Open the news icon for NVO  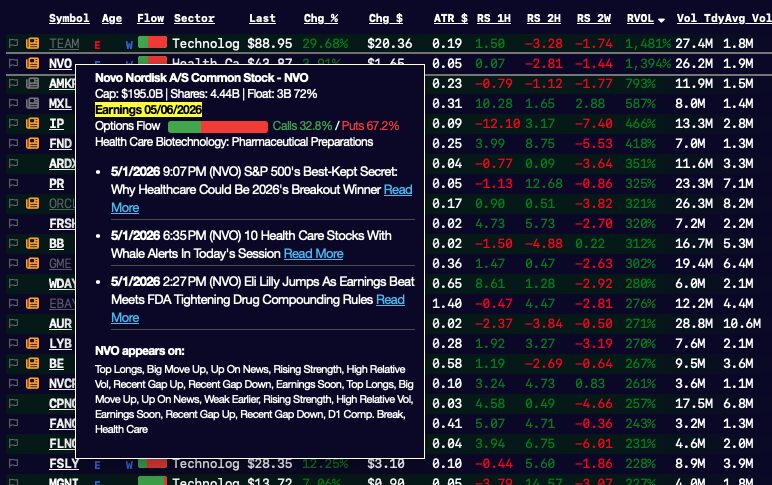pyautogui.click(x=32, y=63)
